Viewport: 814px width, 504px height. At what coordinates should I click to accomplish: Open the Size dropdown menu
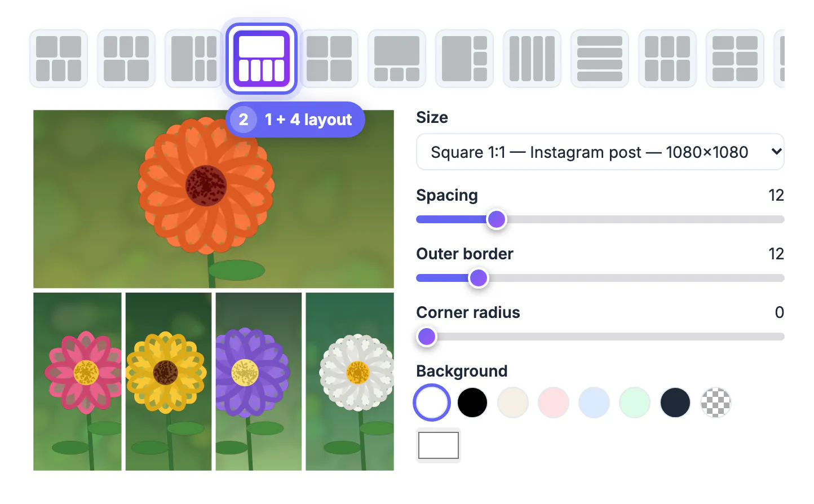[600, 152]
